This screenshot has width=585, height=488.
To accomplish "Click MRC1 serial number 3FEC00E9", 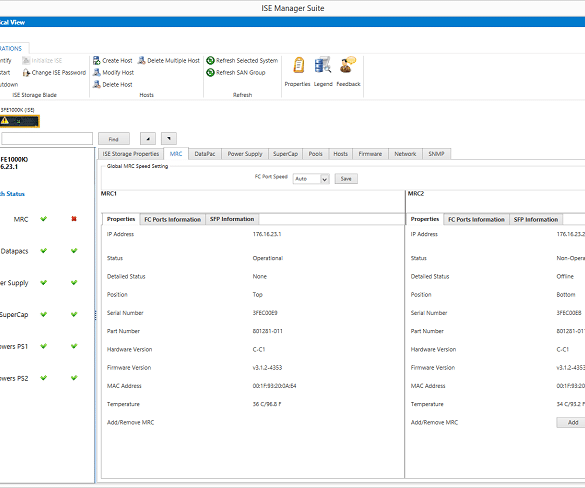I will 265,313.
